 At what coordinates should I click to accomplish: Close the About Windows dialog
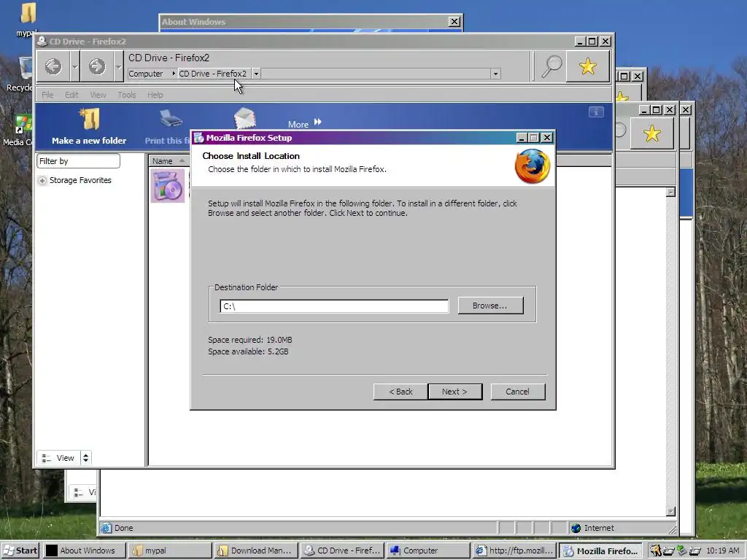tap(454, 21)
